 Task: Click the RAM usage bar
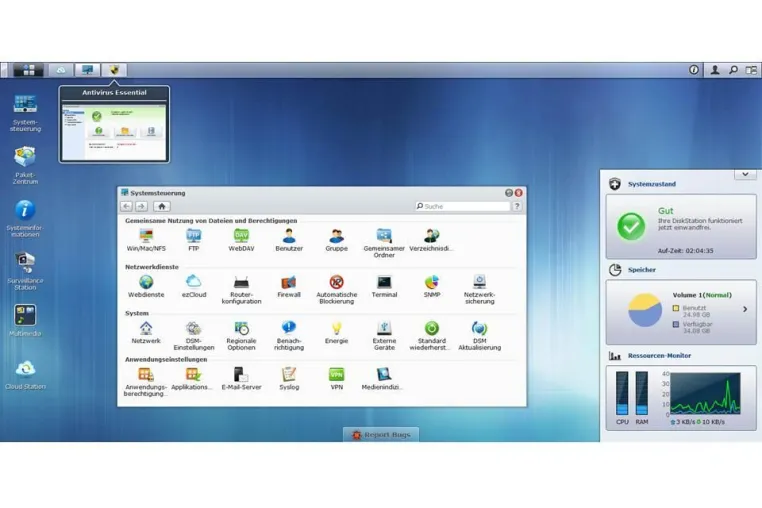641,393
